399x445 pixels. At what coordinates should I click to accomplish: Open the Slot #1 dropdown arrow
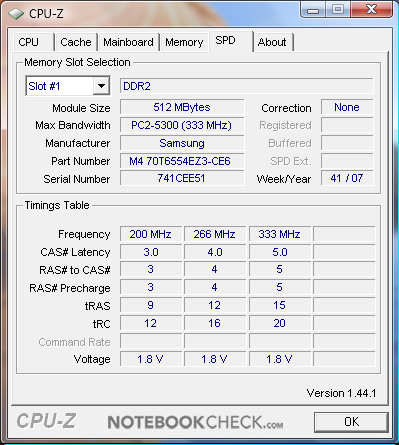pos(102,86)
